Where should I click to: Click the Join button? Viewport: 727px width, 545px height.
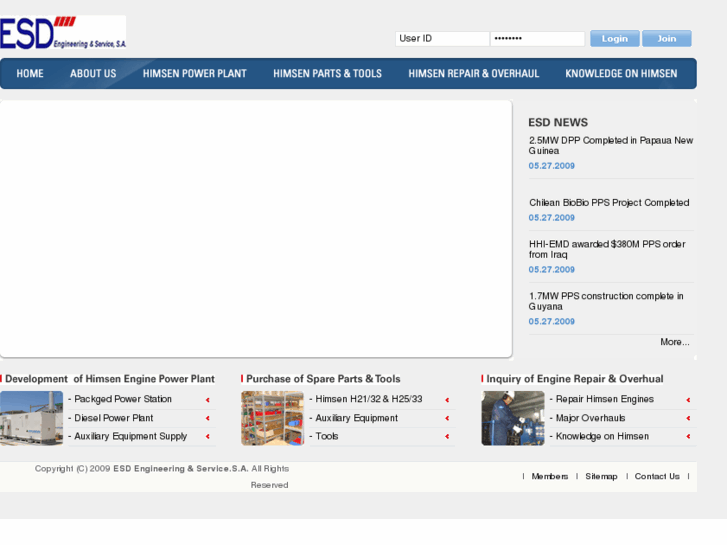[667, 38]
